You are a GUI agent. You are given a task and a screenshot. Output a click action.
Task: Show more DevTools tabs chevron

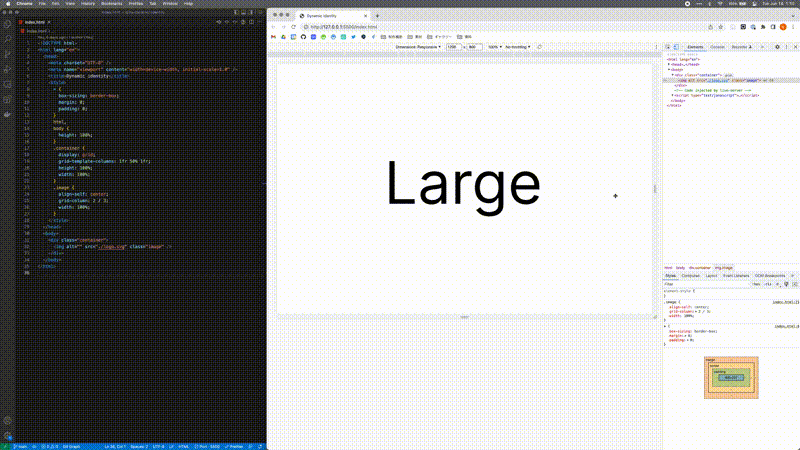[763, 47]
